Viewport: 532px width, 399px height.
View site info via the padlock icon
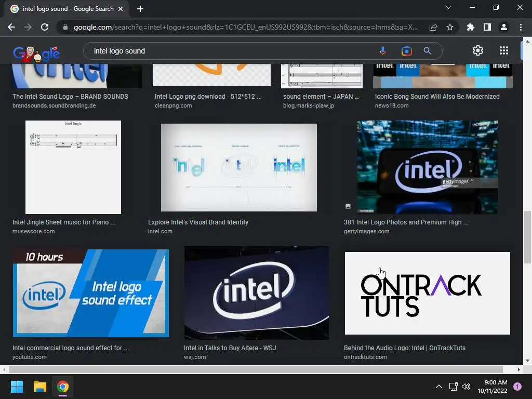(x=65, y=27)
